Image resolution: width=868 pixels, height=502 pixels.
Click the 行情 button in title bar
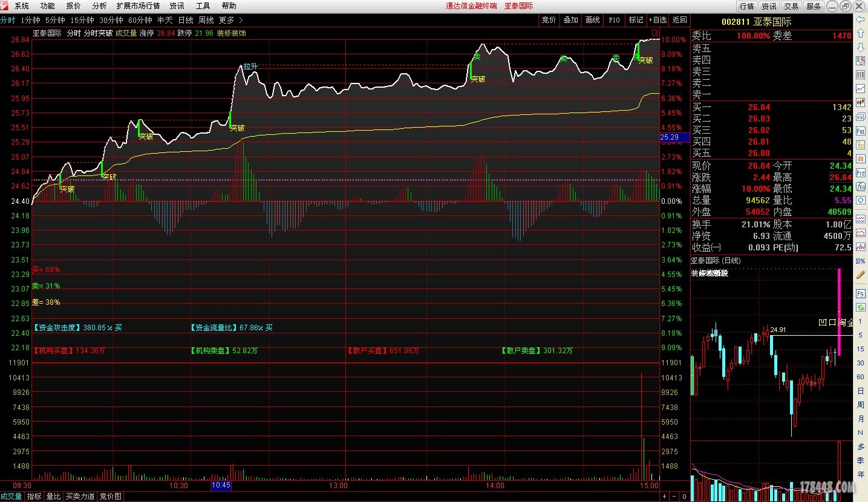coord(747,6)
